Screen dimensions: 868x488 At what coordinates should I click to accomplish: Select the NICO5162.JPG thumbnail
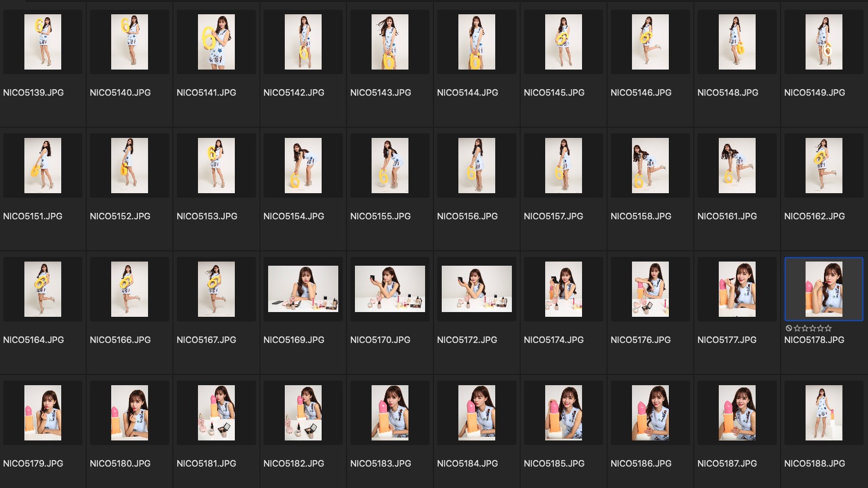(824, 166)
